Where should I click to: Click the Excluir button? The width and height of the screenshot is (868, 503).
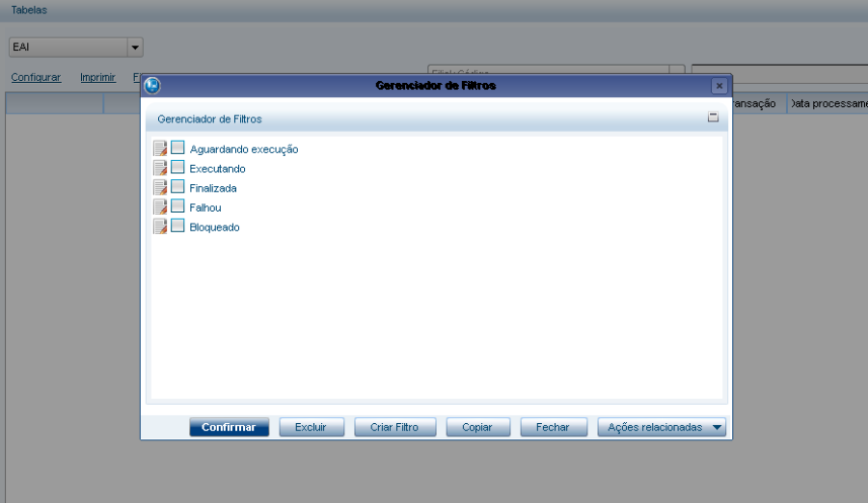[x=312, y=427]
